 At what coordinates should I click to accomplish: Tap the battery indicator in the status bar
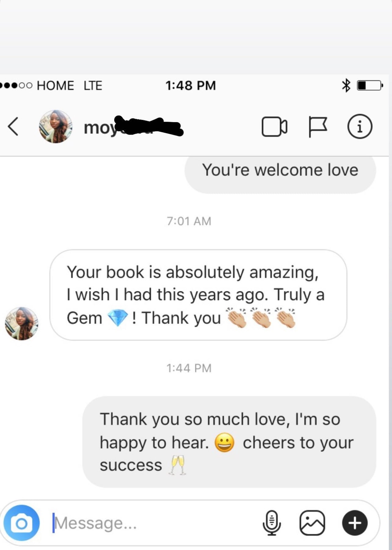370,86
